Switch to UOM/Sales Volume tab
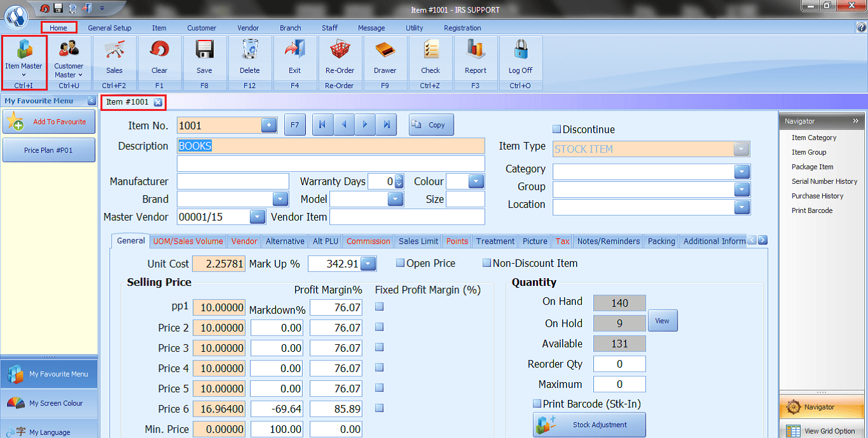Image resolution: width=868 pixels, height=438 pixels. (x=188, y=241)
